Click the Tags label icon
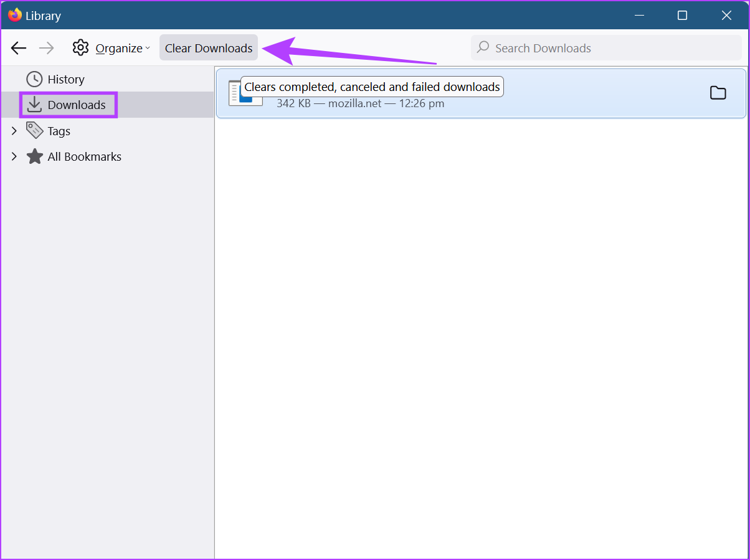Viewport: 750px width, 560px height. pos(34,131)
